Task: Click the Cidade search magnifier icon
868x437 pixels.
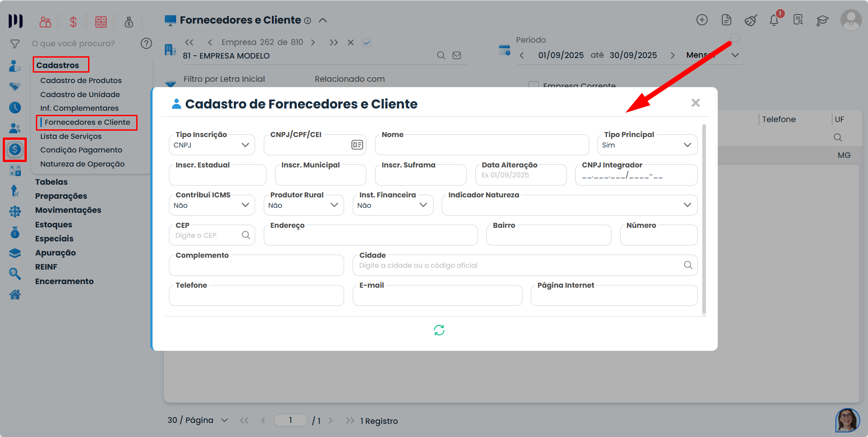Action: pos(688,265)
